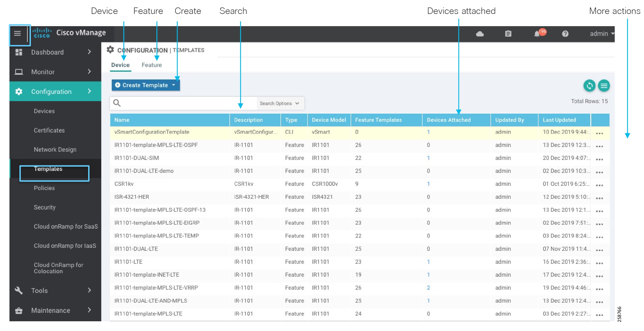Viewport: 644px width, 331px height.
Task: Open Policies menu item
Action: (44, 188)
